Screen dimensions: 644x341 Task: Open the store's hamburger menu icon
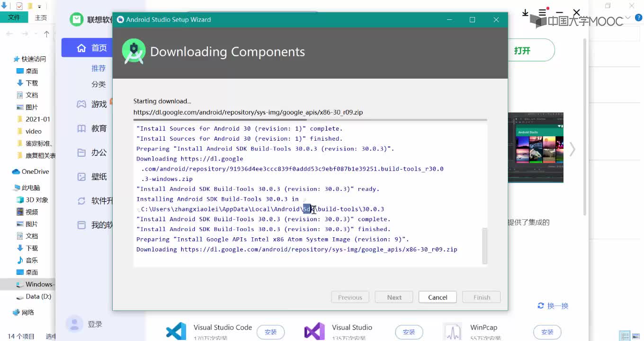[542, 13]
